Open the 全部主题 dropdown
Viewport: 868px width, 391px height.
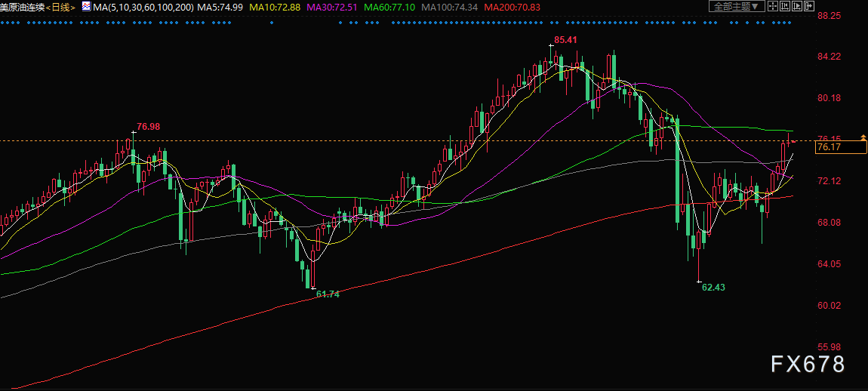click(x=737, y=6)
